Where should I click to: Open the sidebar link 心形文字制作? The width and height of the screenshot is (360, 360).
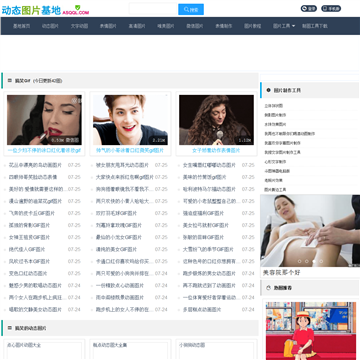pyautogui.click(x=275, y=162)
